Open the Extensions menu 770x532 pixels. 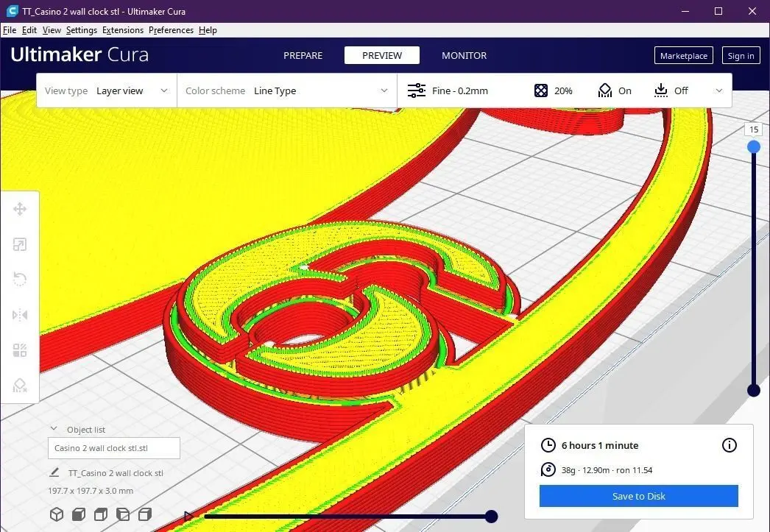pos(123,30)
